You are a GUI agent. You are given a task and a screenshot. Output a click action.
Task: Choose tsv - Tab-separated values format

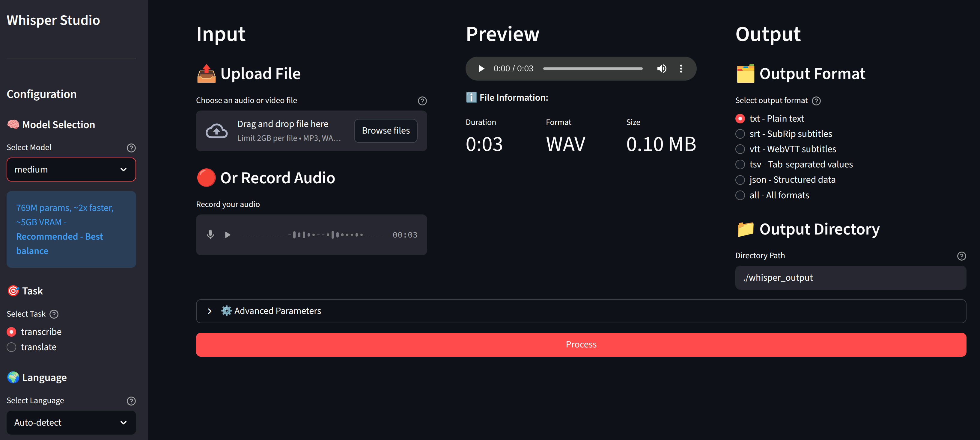tap(794, 164)
